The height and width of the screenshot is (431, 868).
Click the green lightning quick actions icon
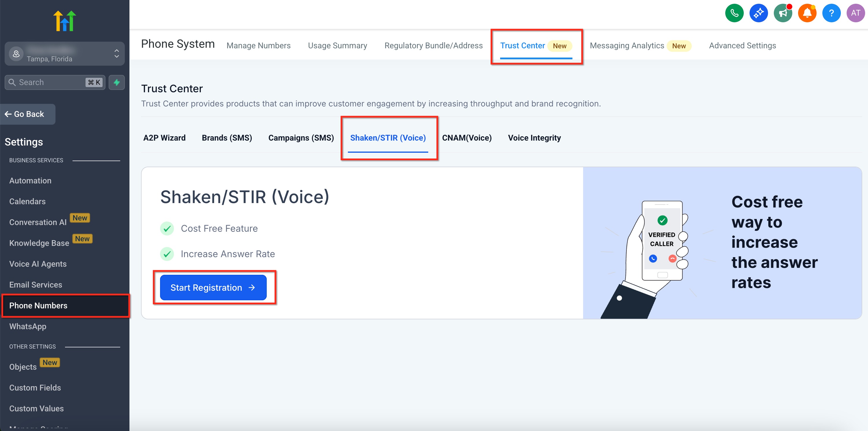pyautogui.click(x=116, y=82)
